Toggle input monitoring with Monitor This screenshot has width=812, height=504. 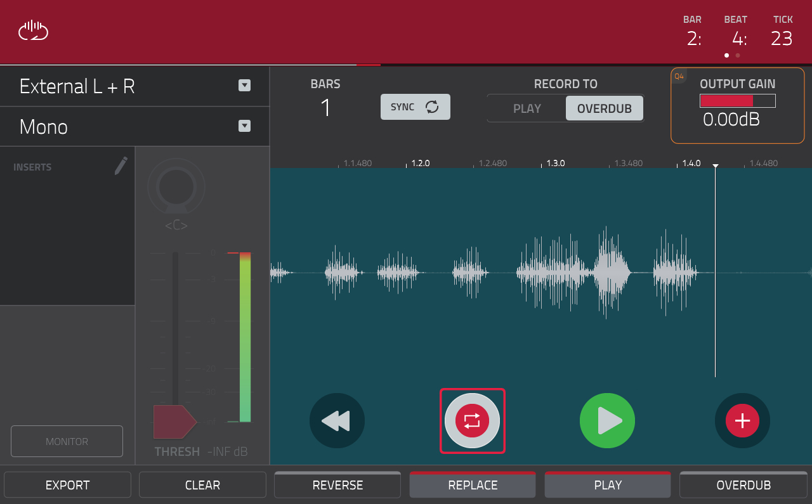[67, 441]
